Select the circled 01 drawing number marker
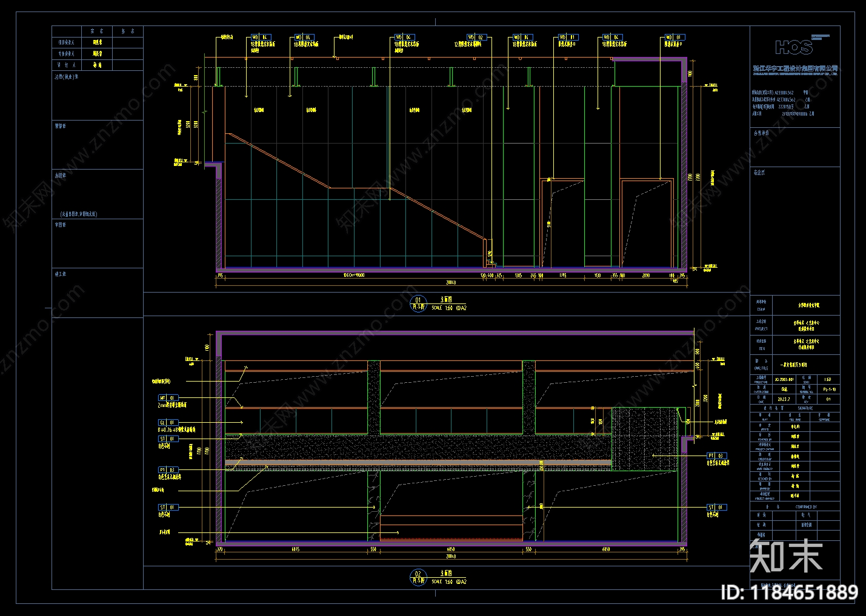This screenshot has width=866, height=616. (418, 303)
